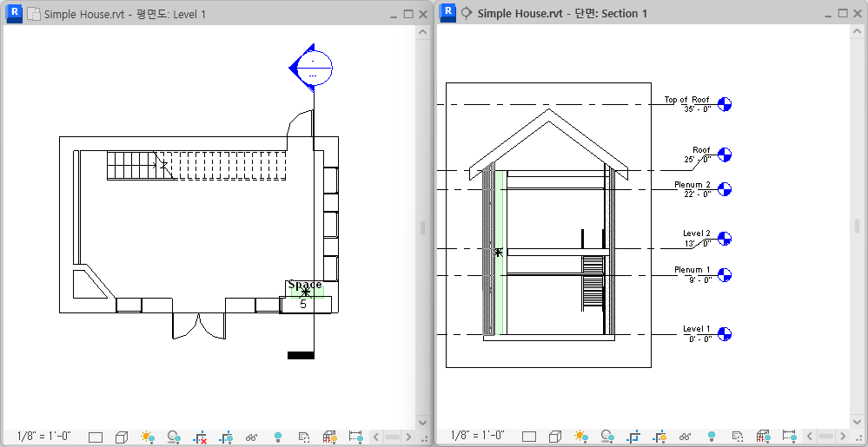Toggle analytical model visibility in Level 1 window

[330, 437]
